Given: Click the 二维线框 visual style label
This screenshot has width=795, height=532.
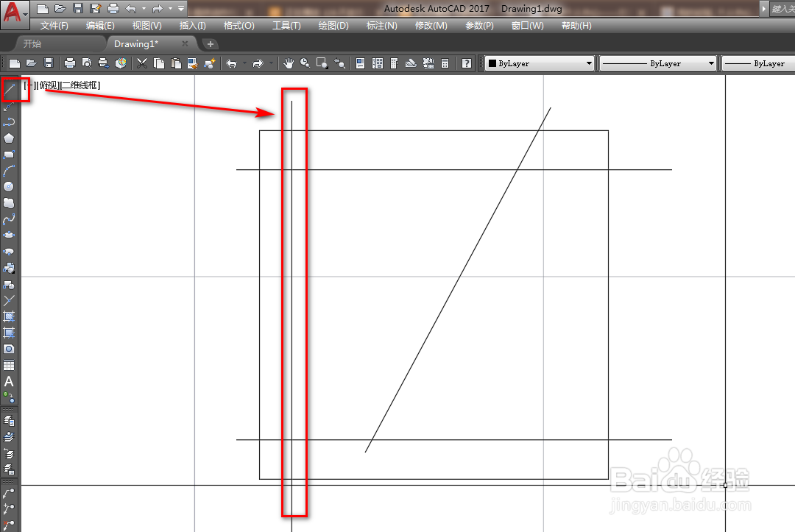Looking at the screenshot, I should click(79, 85).
